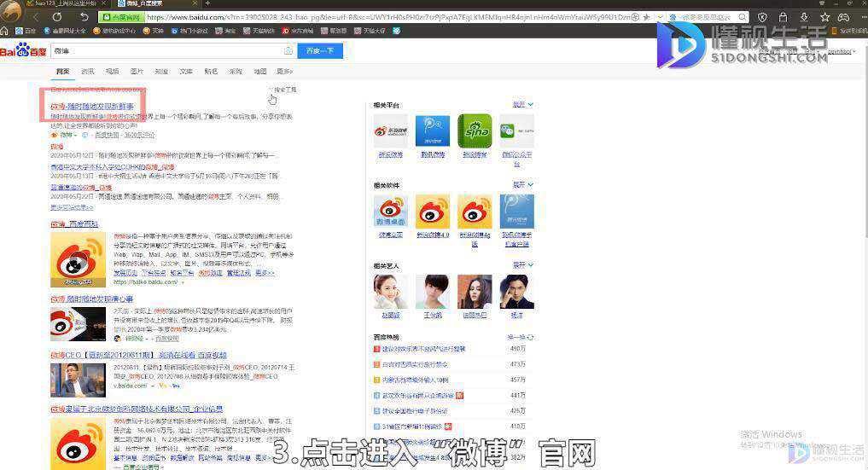Refresh hot list with 换一换
Viewport: 868px width, 470px height.
coord(521,337)
